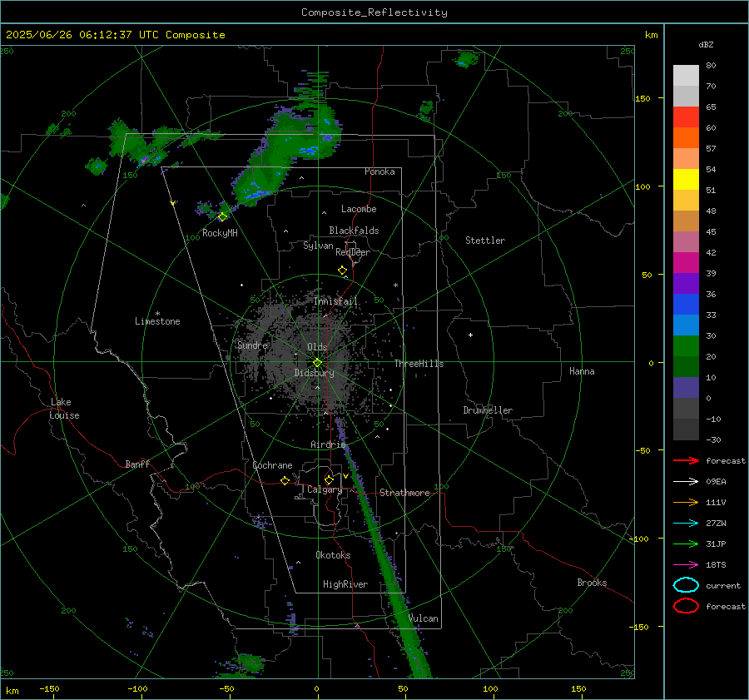Select the Olds label near radar center
The width and height of the screenshot is (749, 700).
tap(317, 347)
